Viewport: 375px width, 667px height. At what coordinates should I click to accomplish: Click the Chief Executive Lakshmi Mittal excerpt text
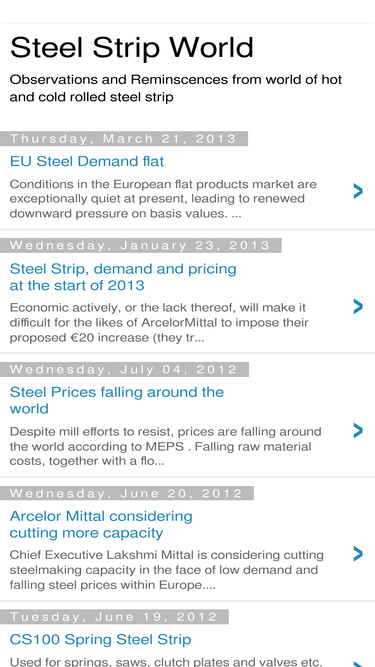click(167, 570)
